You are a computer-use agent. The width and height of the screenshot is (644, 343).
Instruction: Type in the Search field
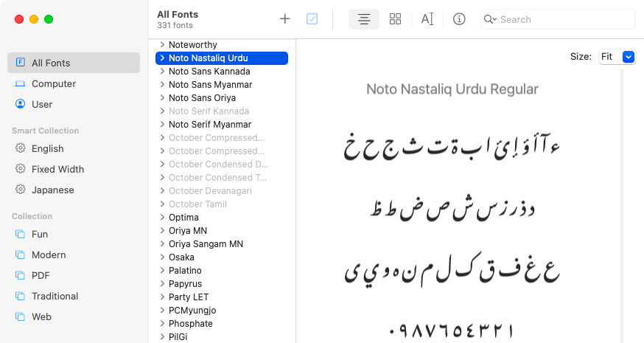point(564,19)
